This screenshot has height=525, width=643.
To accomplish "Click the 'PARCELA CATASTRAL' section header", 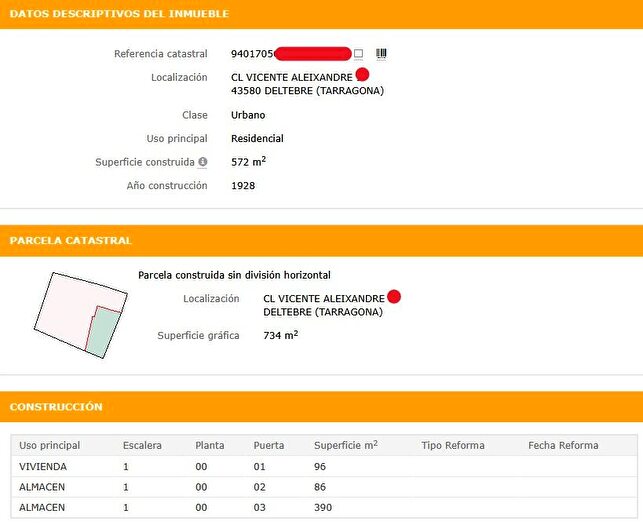I will (70, 241).
